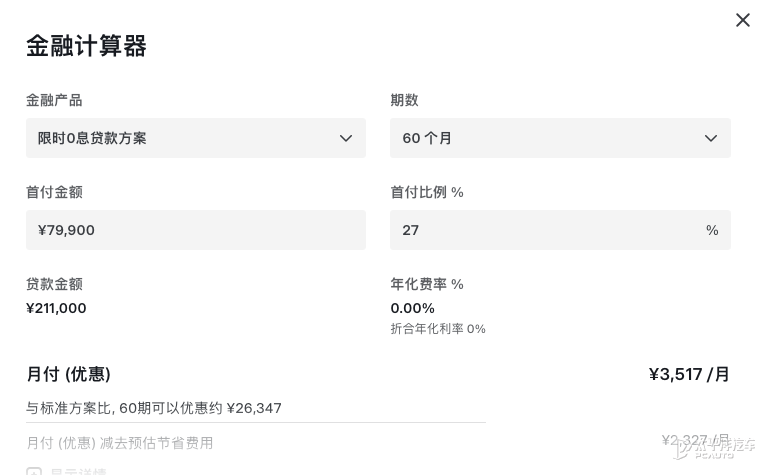Click the 金融产品 label
Screen dimensions: 770x475
tap(54, 100)
